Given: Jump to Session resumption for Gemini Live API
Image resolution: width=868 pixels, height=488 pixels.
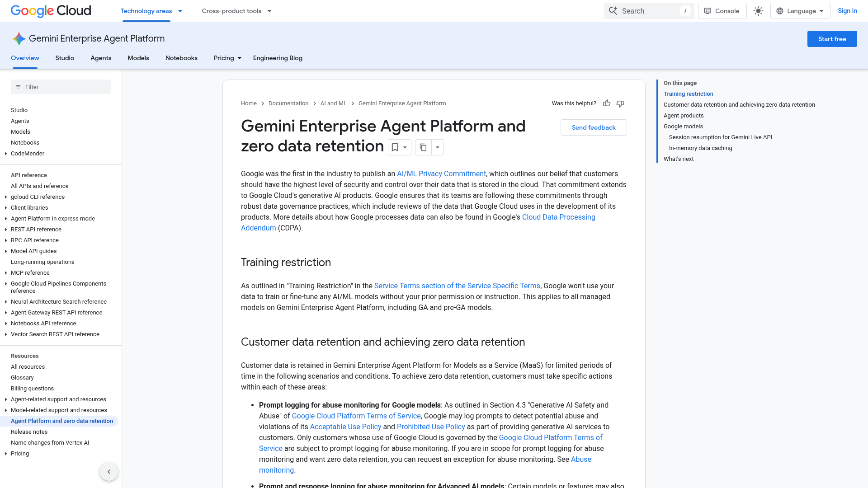Looking at the screenshot, I should tap(720, 137).
